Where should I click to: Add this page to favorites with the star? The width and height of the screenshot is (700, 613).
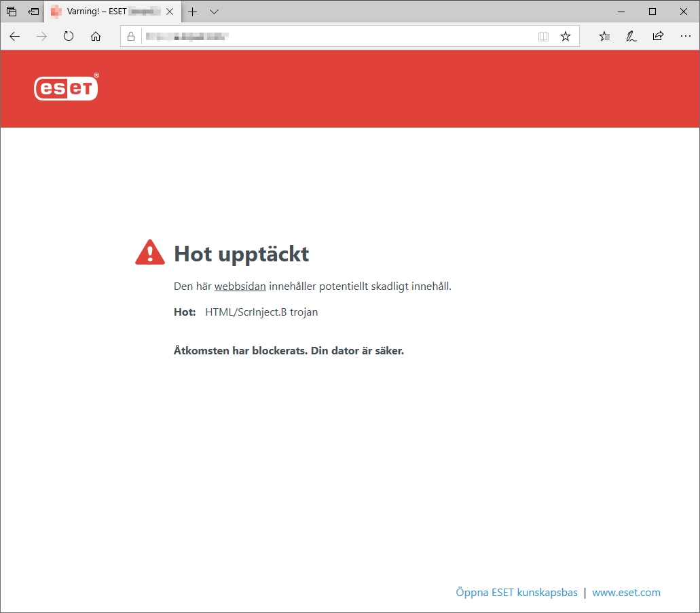[x=566, y=36]
